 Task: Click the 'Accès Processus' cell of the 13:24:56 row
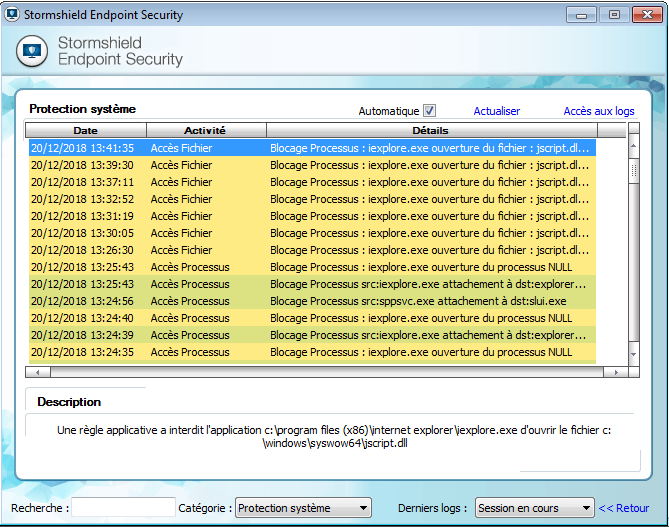click(x=190, y=301)
